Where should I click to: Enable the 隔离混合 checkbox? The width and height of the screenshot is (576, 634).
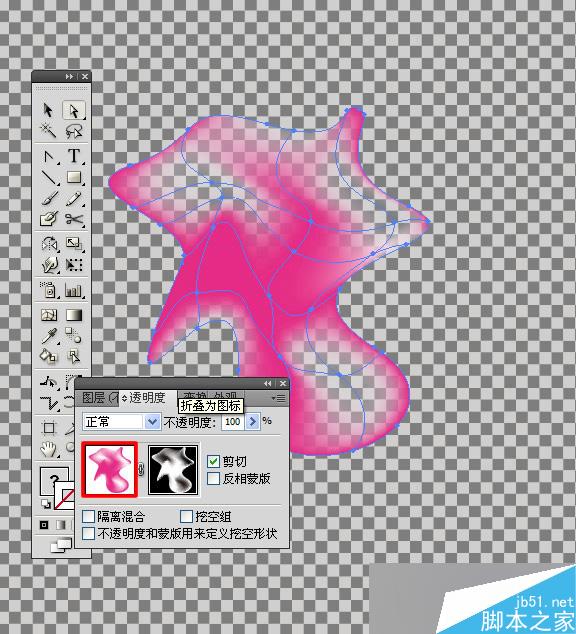click(x=88, y=516)
